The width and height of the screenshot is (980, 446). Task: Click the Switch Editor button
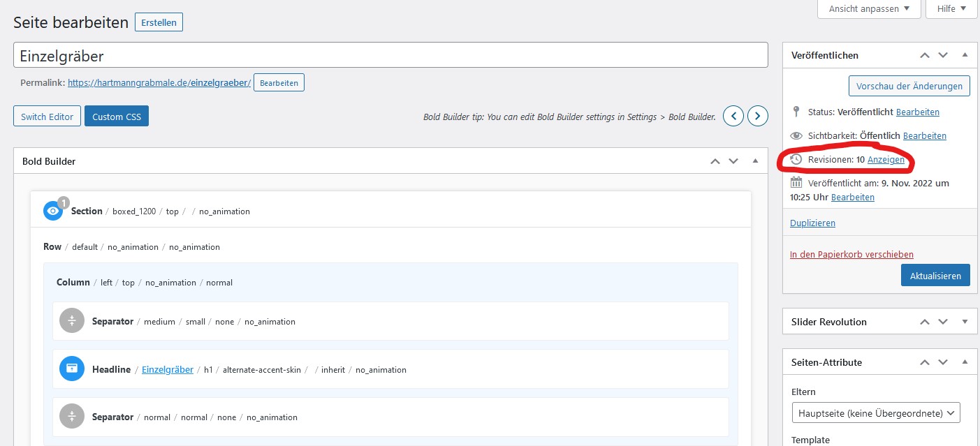[x=47, y=117]
